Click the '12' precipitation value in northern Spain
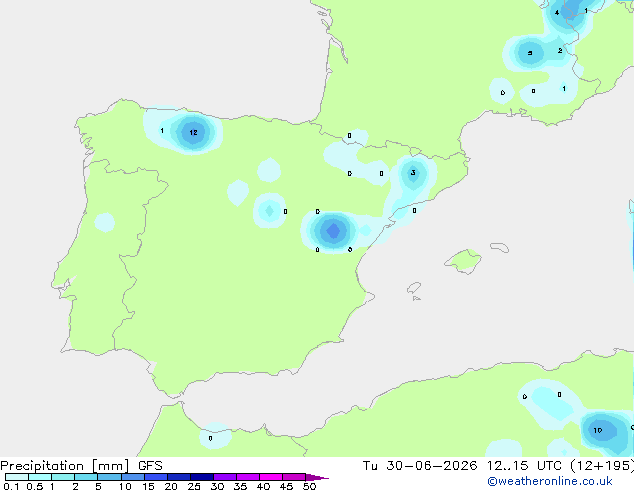Viewport: 634px width, 490px height. pos(193,132)
